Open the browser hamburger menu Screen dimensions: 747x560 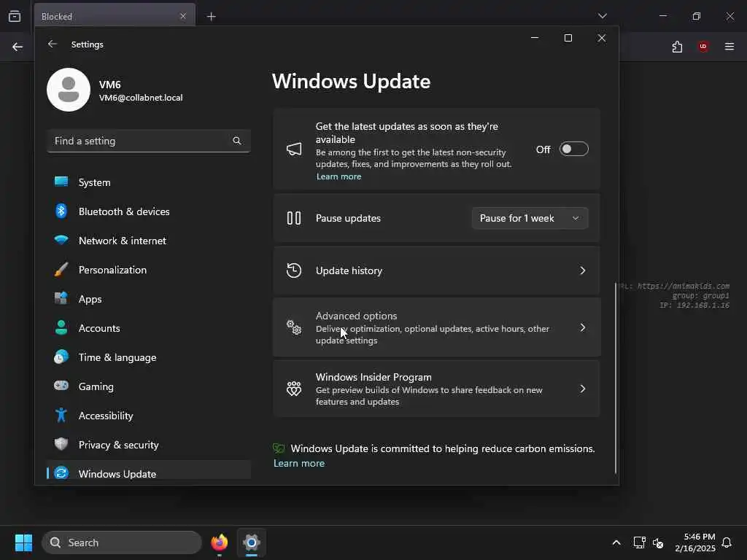click(x=729, y=47)
